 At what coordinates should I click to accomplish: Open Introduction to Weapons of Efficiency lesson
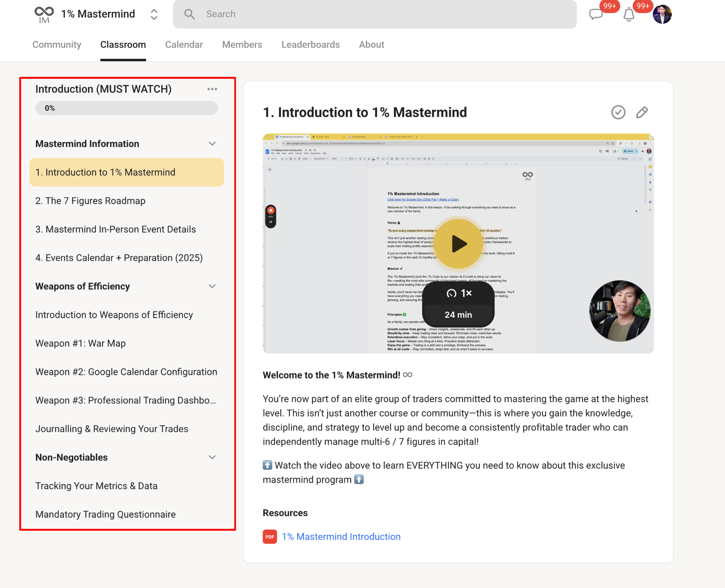127,315
